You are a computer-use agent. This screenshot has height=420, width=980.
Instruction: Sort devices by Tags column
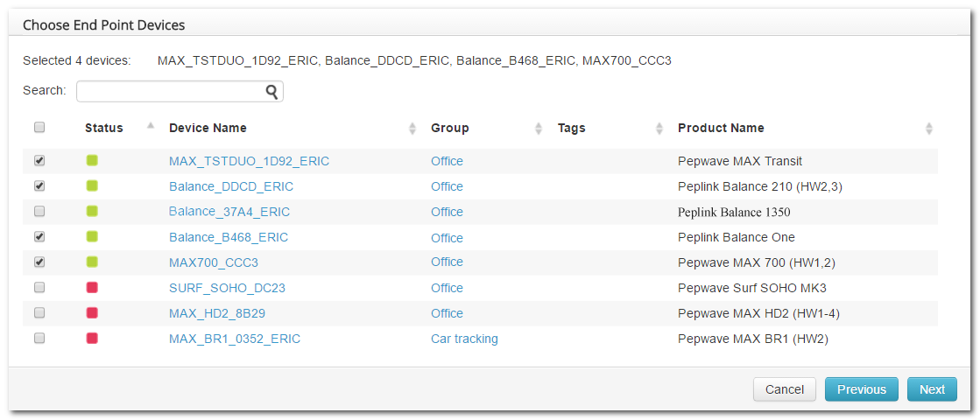[x=659, y=129]
